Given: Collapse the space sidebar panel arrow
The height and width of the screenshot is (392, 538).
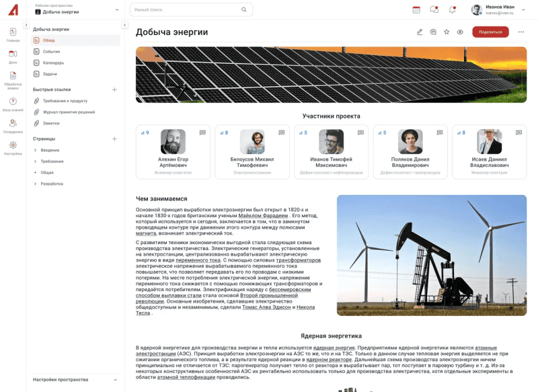Looking at the screenshot, I should pyautogui.click(x=124, y=26).
